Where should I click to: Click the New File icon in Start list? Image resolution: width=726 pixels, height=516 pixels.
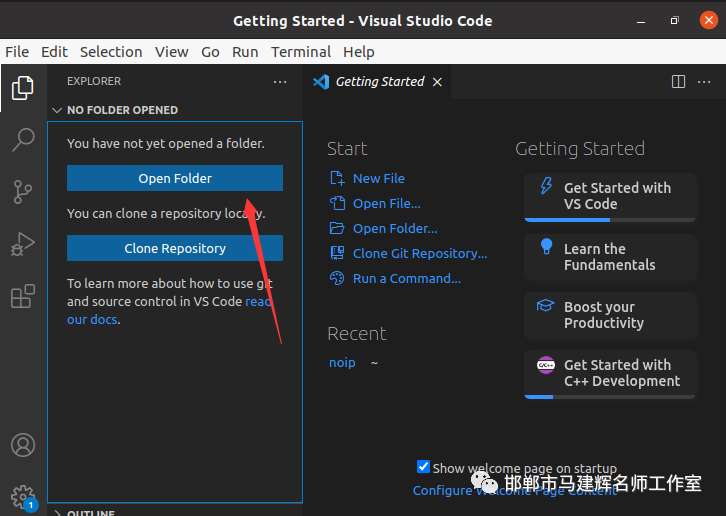[x=337, y=178]
